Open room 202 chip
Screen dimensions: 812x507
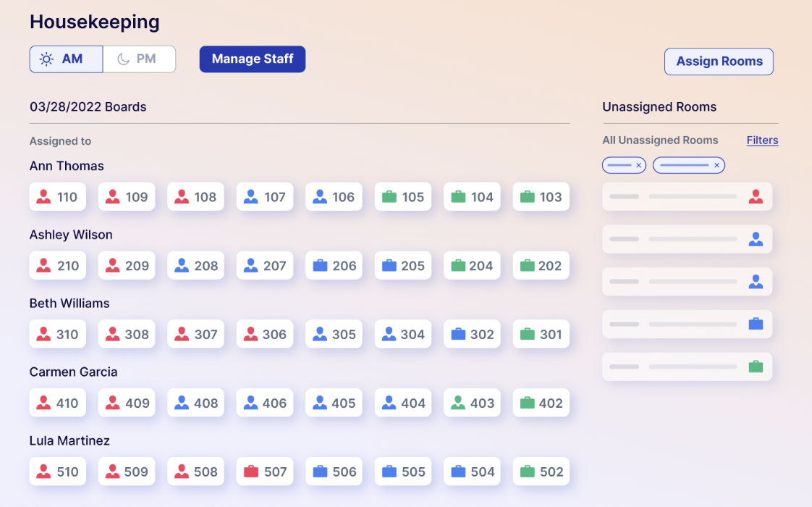[x=541, y=265]
